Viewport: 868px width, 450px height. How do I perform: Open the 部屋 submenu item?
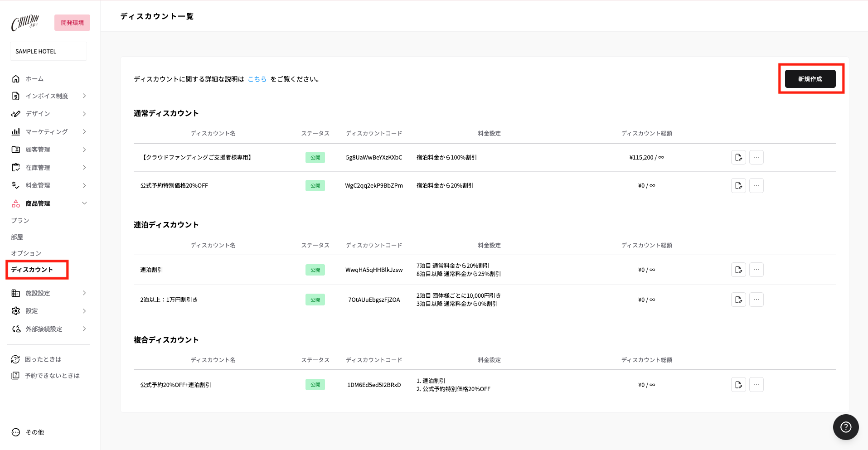click(17, 237)
